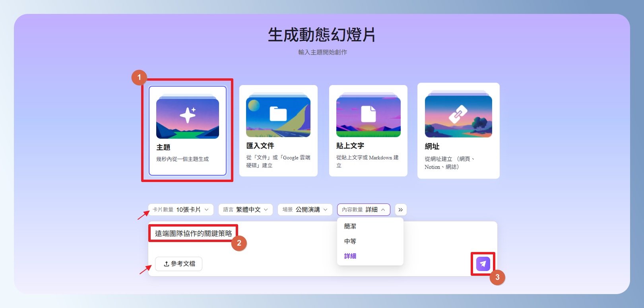Click the folder icon on 匯入文件 card
The width and height of the screenshot is (644, 308).
coord(278,114)
